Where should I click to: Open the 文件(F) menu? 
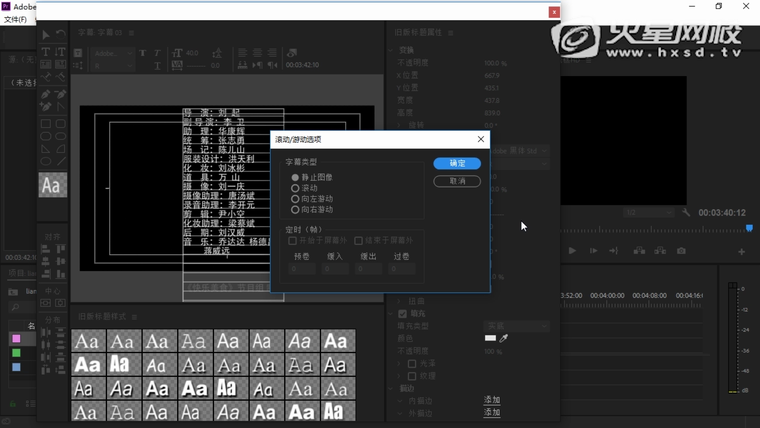click(15, 19)
